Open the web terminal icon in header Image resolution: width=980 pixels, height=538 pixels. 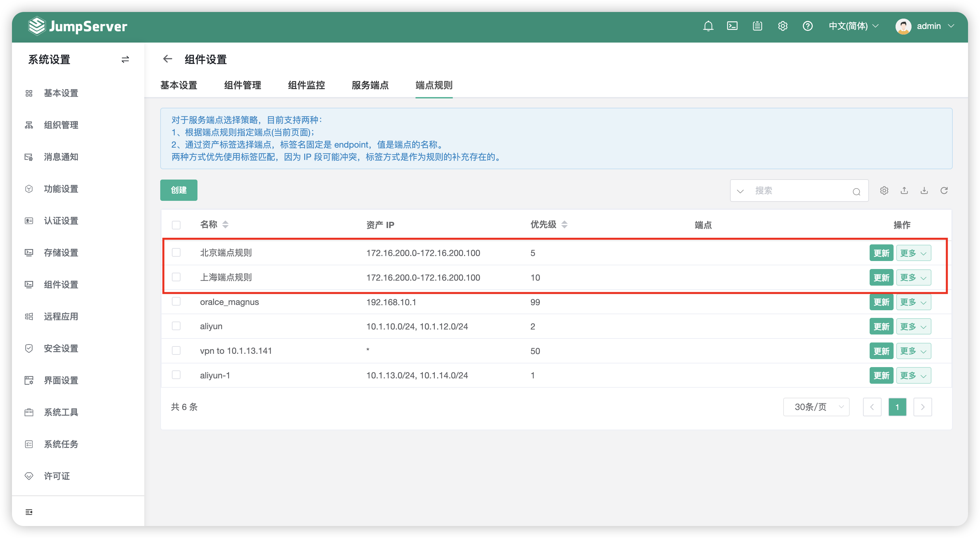(x=732, y=26)
